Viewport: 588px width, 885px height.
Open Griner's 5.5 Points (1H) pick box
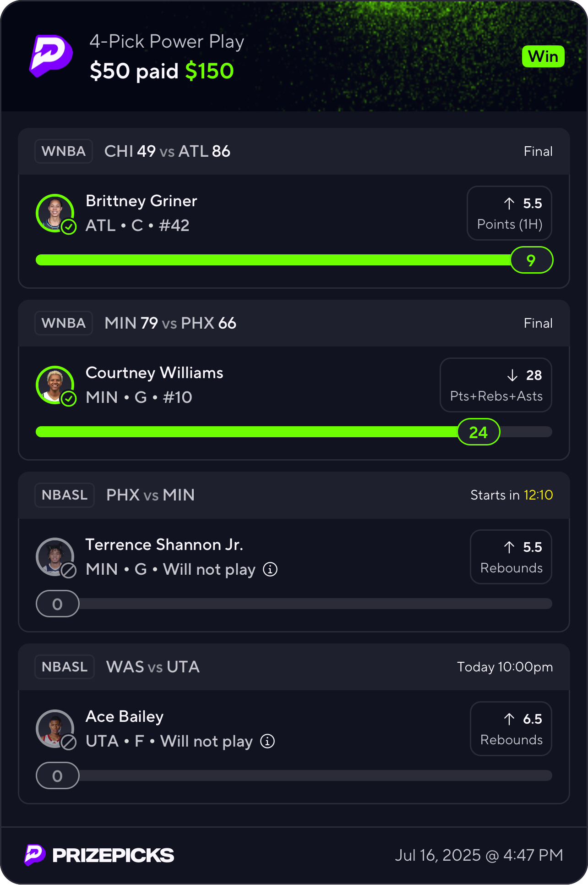[x=509, y=213]
